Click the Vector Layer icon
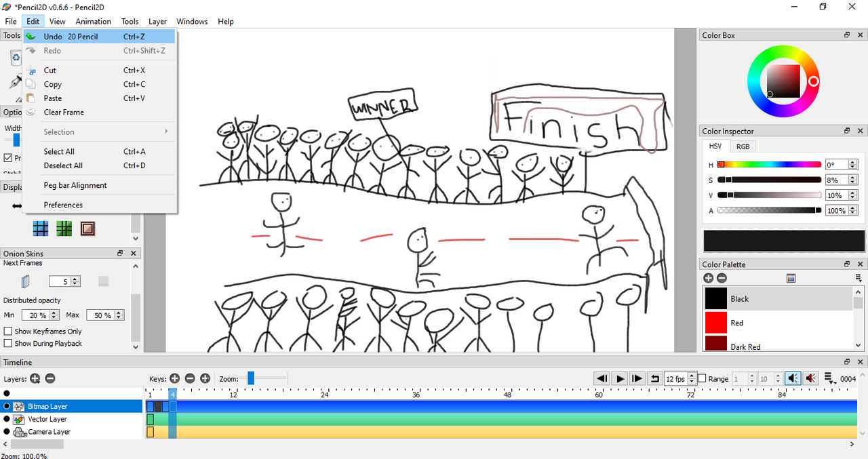The width and height of the screenshot is (868, 459). click(19, 419)
